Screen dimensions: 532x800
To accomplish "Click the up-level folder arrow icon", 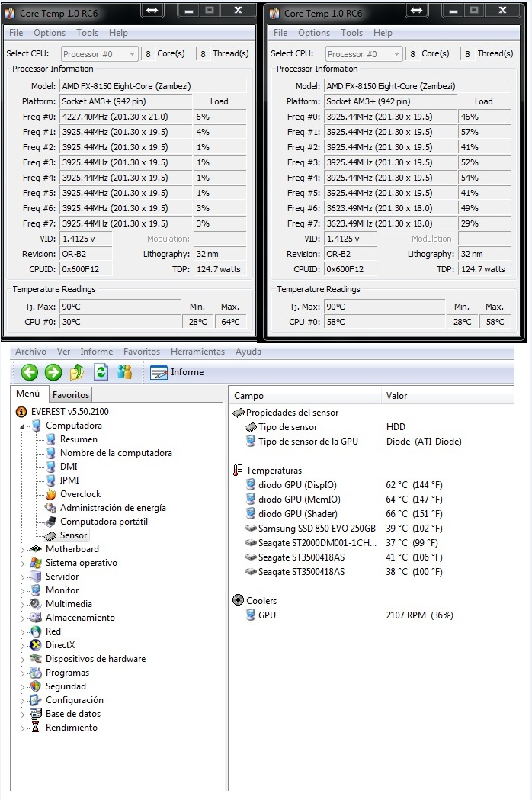I will (x=77, y=372).
